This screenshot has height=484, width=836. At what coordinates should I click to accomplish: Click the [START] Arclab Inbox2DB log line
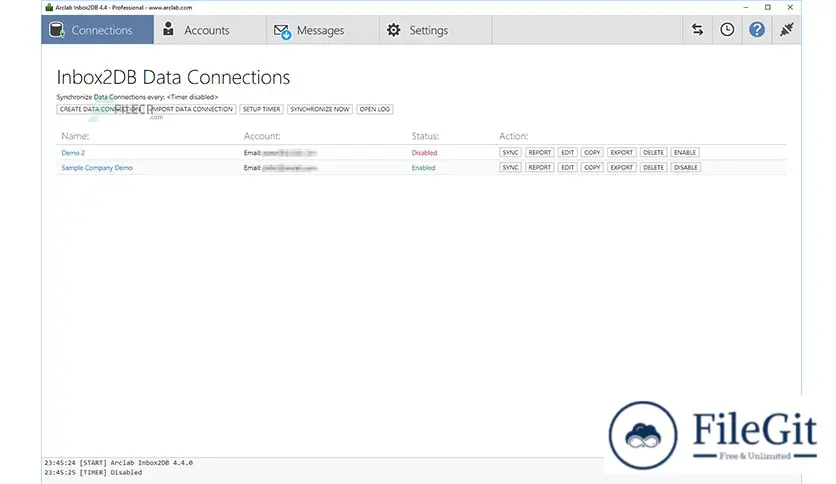pyautogui.click(x=118, y=463)
